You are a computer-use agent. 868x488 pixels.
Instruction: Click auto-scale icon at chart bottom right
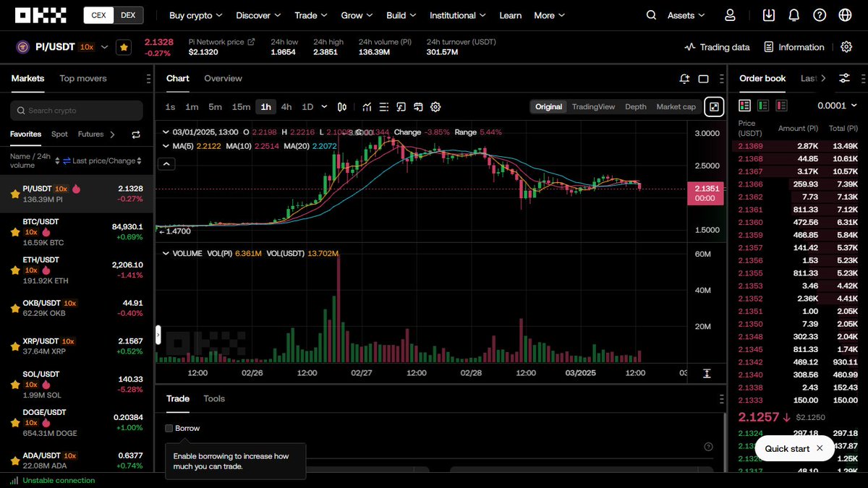click(x=707, y=373)
